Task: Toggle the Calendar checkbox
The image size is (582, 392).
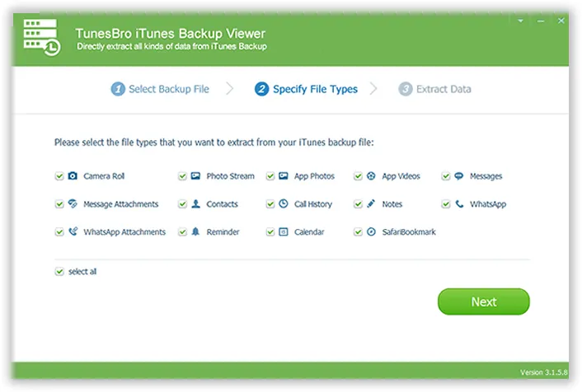Action: [x=270, y=232]
